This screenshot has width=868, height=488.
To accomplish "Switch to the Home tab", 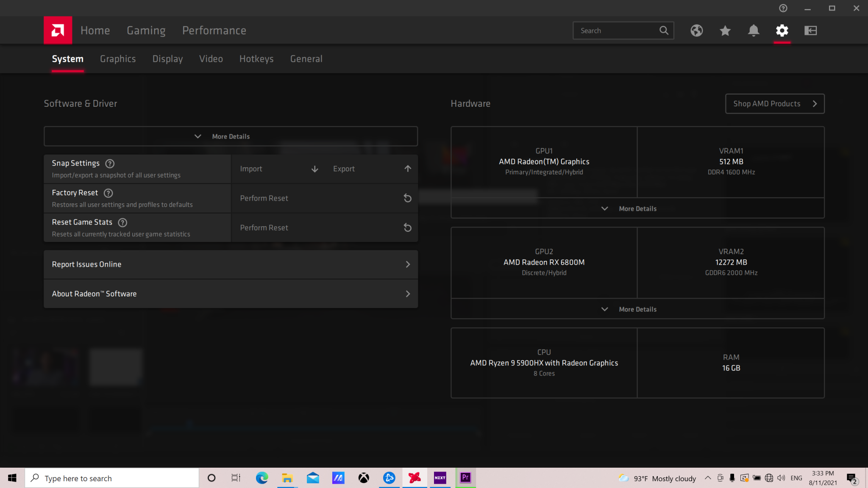I will click(95, 30).
